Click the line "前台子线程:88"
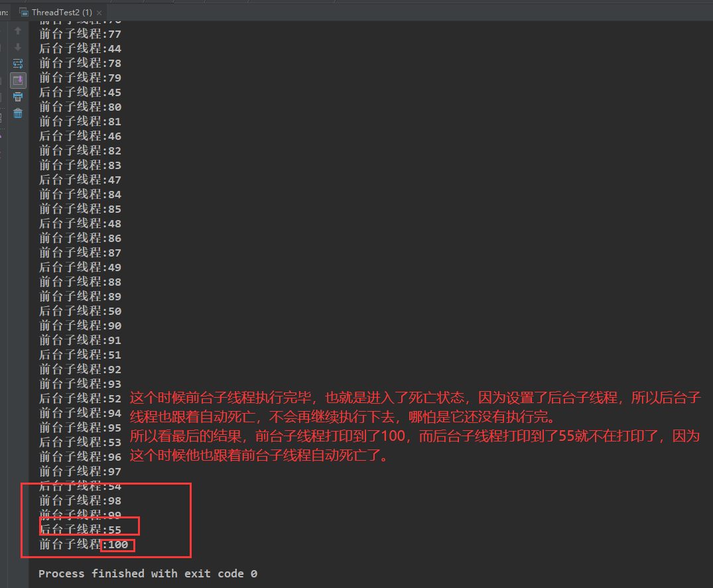 (80, 282)
